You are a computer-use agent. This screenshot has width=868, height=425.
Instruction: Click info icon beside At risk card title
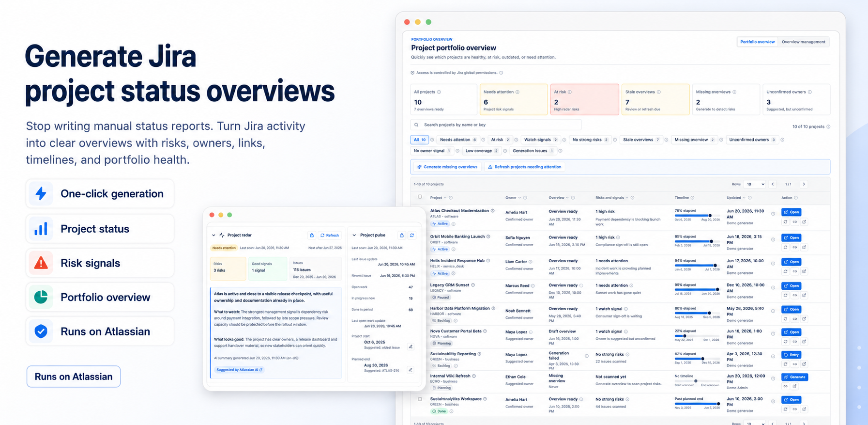pyautogui.click(x=570, y=92)
